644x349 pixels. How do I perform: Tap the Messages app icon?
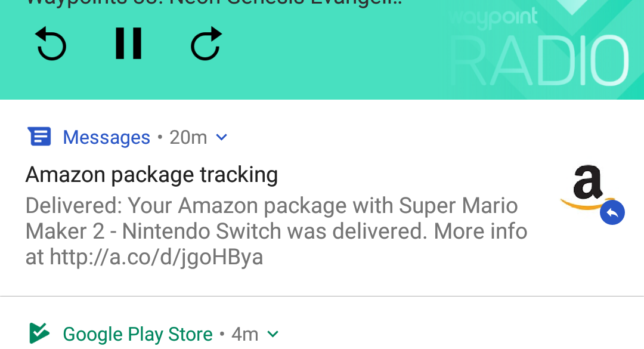[39, 137]
